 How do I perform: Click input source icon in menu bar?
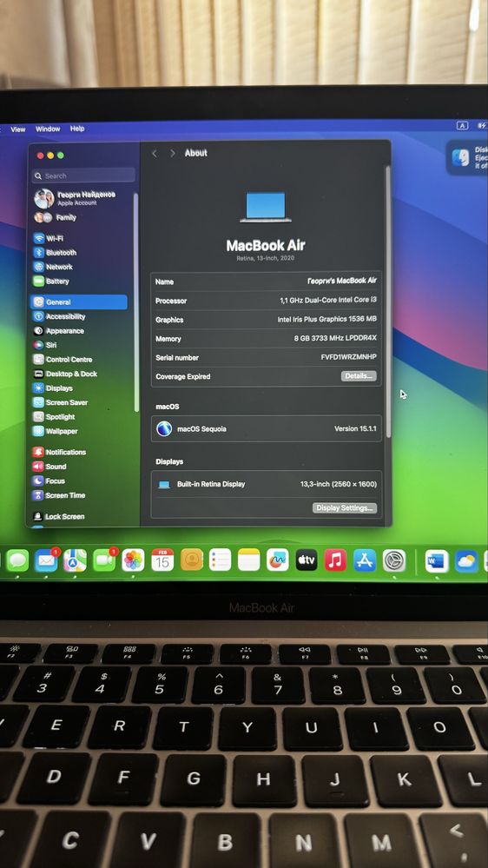(x=463, y=126)
